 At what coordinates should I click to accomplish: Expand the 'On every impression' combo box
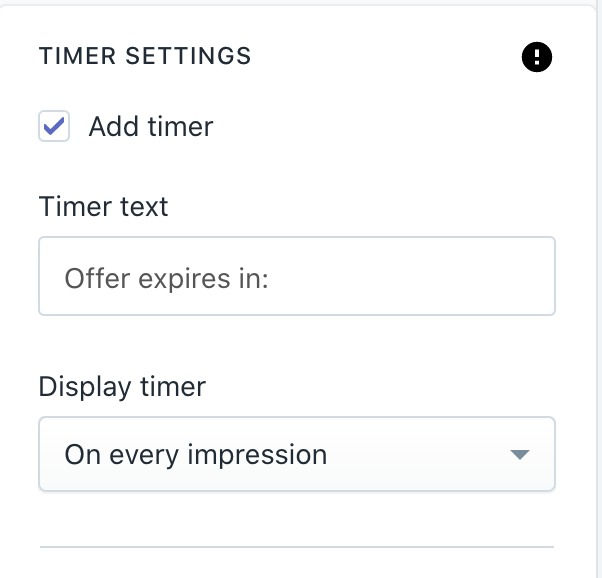coord(297,454)
